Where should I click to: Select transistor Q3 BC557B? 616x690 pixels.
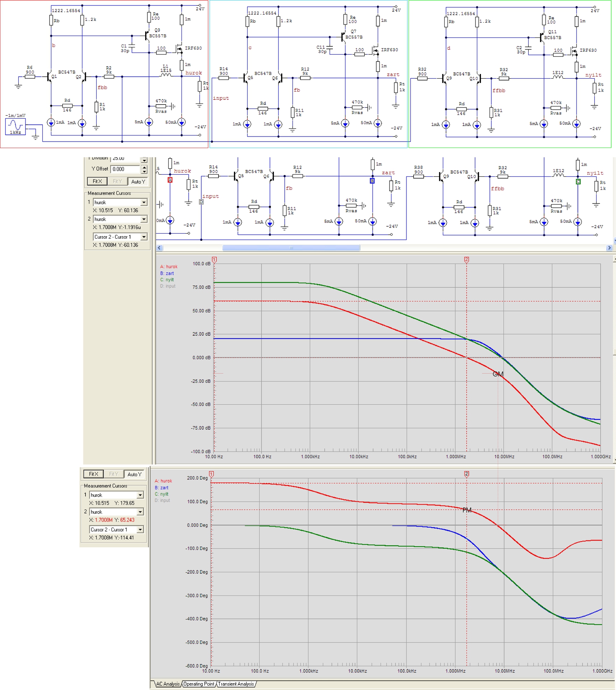point(147,36)
